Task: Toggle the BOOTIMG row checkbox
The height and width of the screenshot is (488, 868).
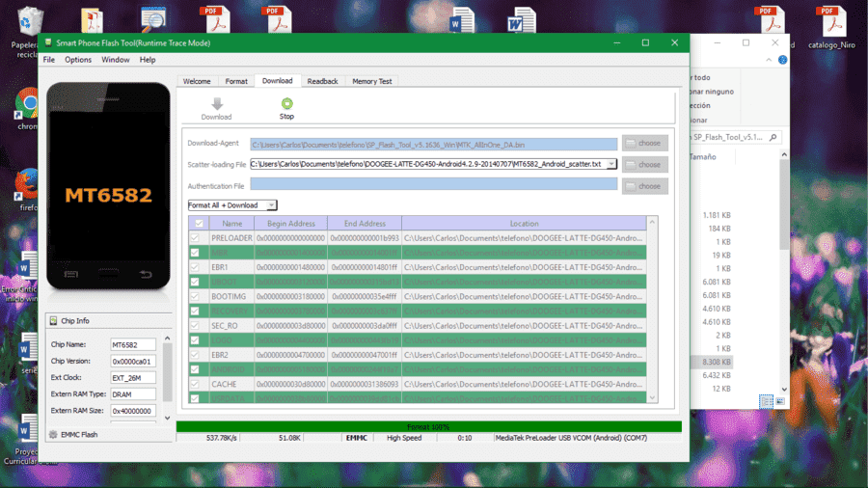Action: coord(195,297)
